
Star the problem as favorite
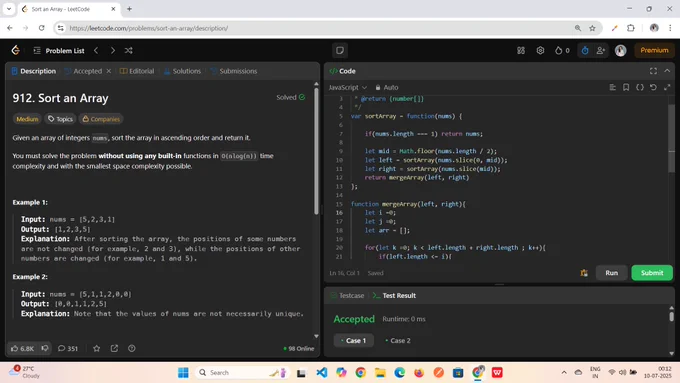click(97, 348)
